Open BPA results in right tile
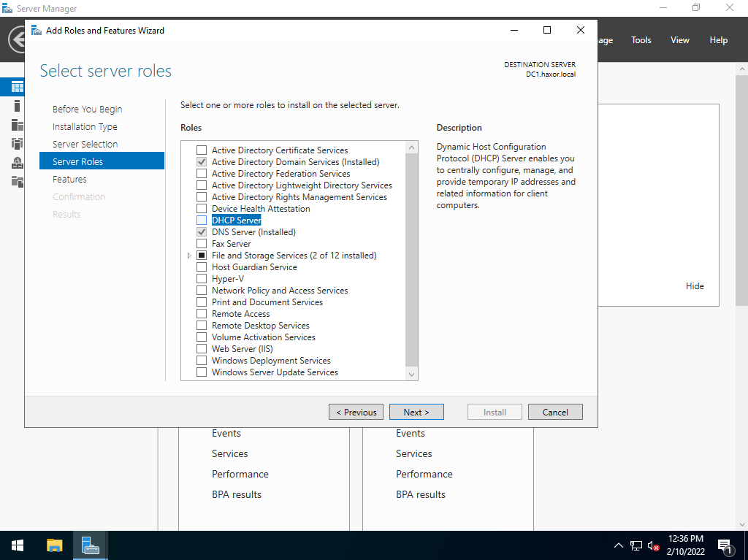Image resolution: width=748 pixels, height=560 pixels. pos(420,494)
